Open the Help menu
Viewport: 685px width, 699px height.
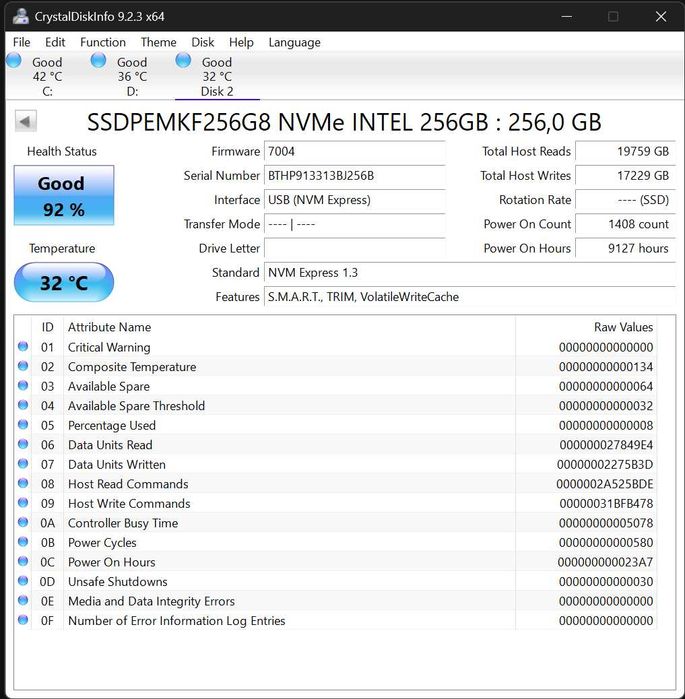click(241, 42)
